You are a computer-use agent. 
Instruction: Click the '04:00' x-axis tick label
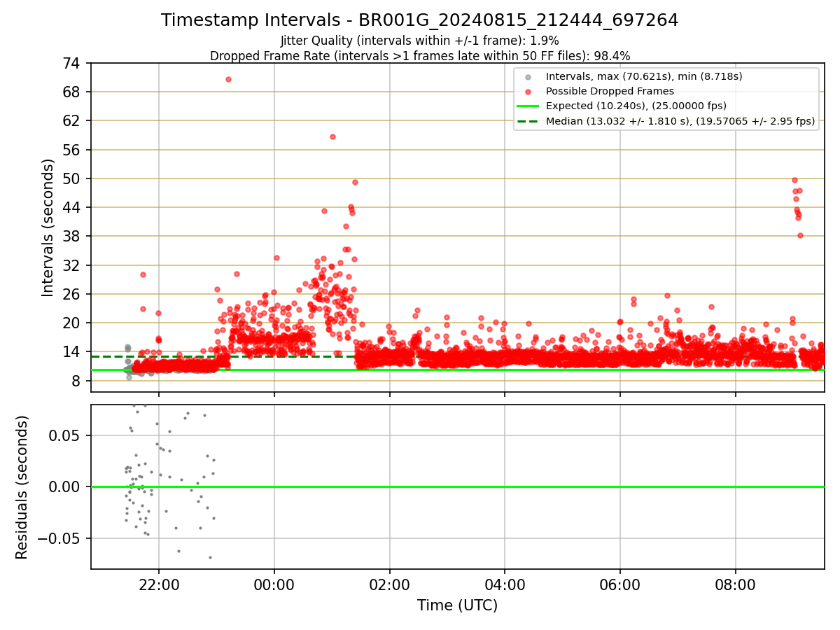coord(505,585)
